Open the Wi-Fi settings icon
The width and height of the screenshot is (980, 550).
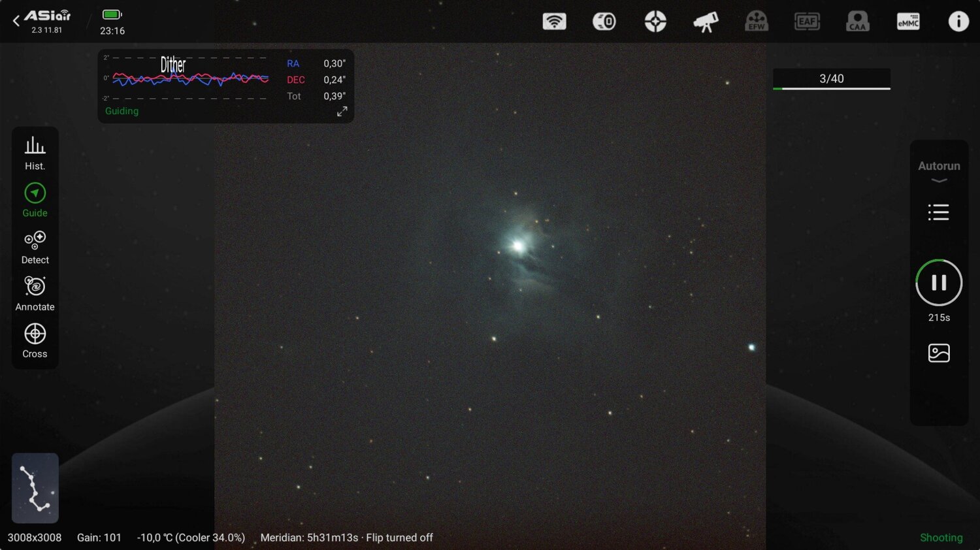[x=554, y=22]
